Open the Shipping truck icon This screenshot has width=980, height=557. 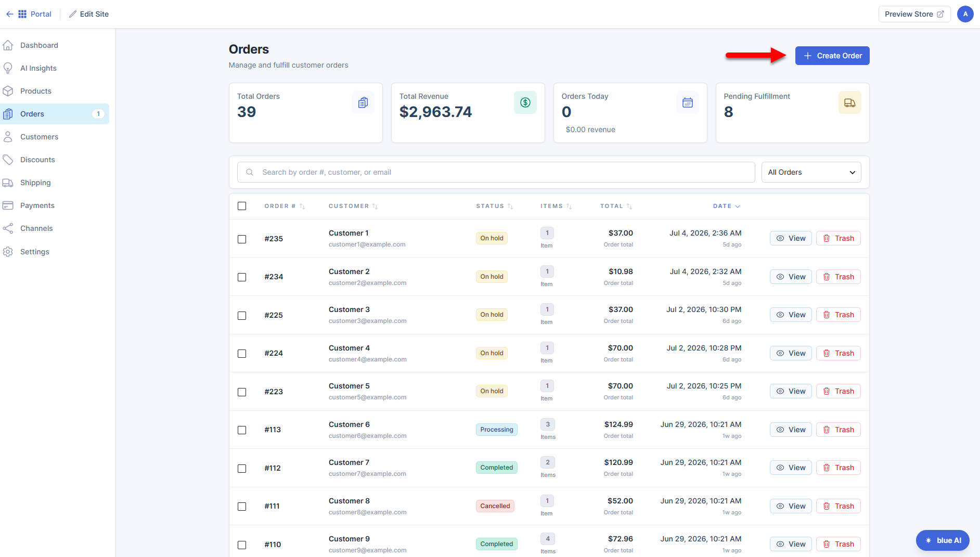tap(8, 183)
